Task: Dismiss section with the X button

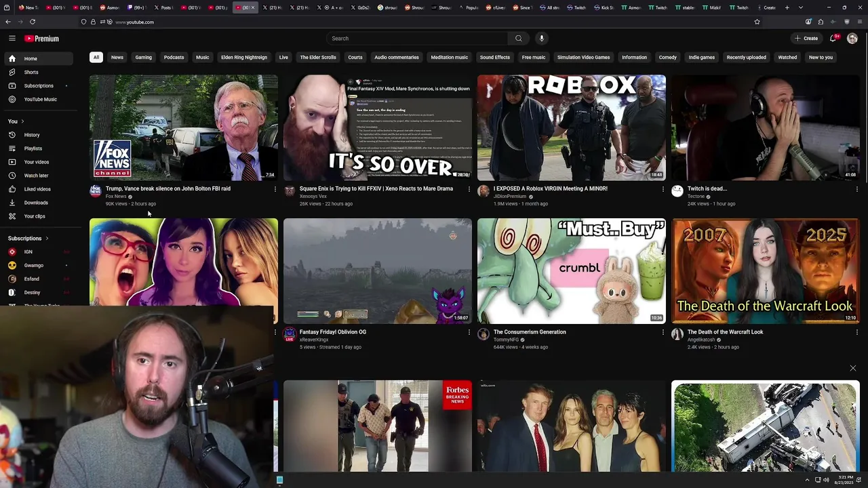Action: 853,368
